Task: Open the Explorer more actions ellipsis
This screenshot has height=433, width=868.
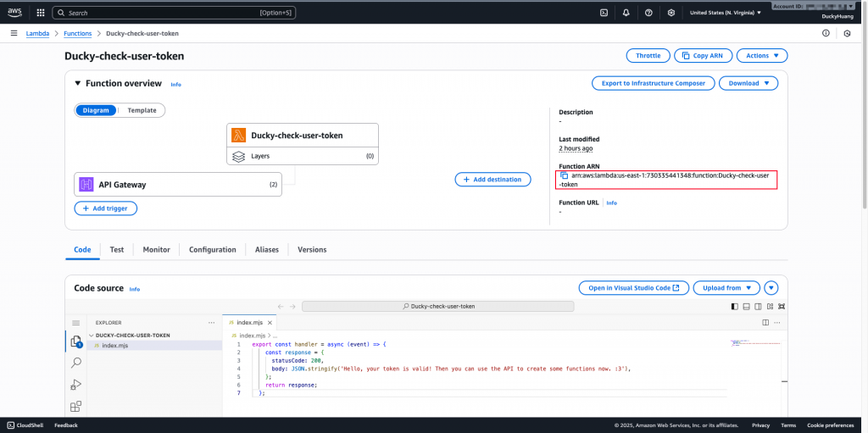Action: click(211, 322)
